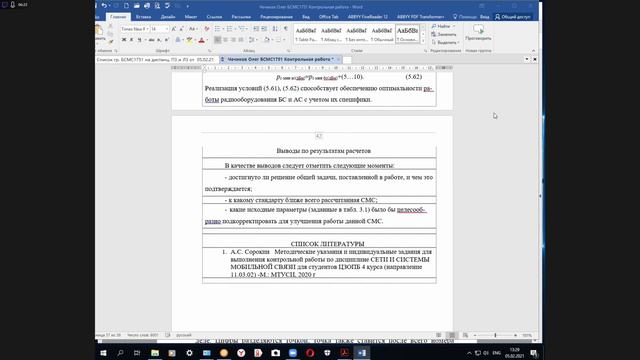Switch to print layout view in the status bar
Screen dimensions: 640x360
pyautogui.click(x=452, y=335)
